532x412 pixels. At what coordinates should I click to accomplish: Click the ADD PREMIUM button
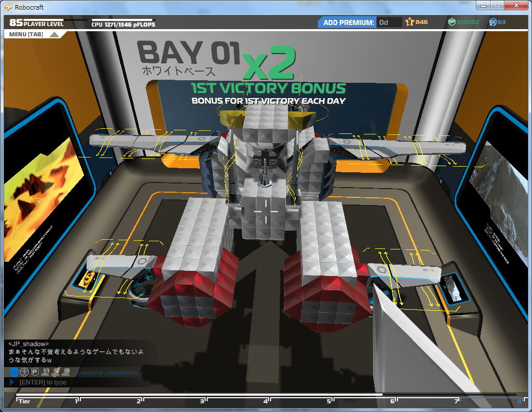coord(347,22)
